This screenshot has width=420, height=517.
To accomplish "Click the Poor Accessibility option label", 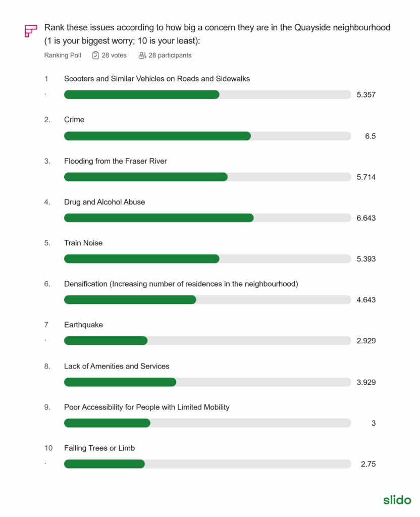I will (x=146, y=407).
